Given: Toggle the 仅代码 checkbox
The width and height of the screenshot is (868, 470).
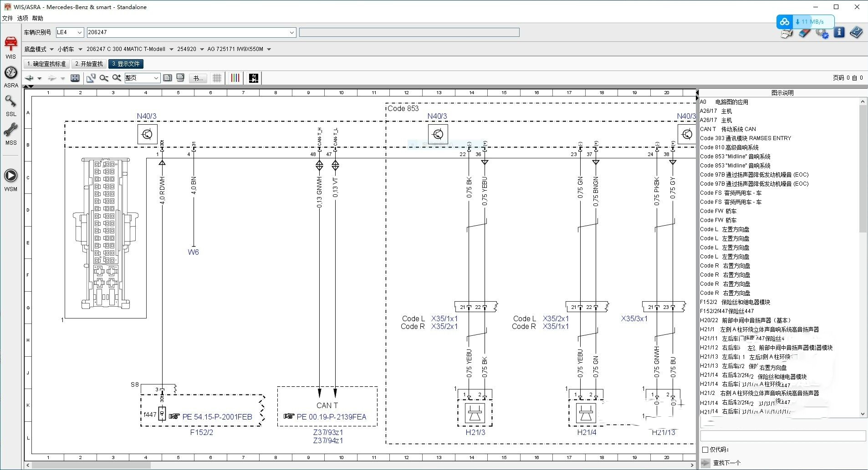Looking at the screenshot, I should pyautogui.click(x=705, y=450).
